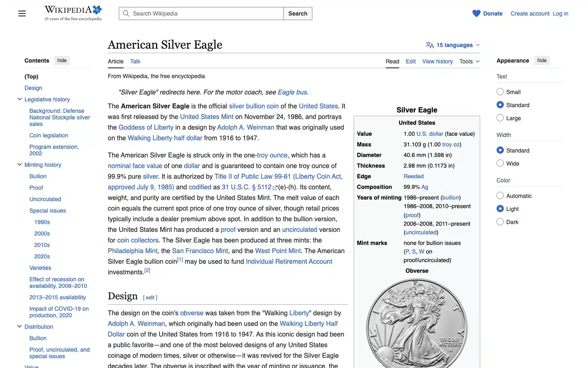Click the magnifier icon in search box
The image size is (588, 368).
[x=126, y=13]
